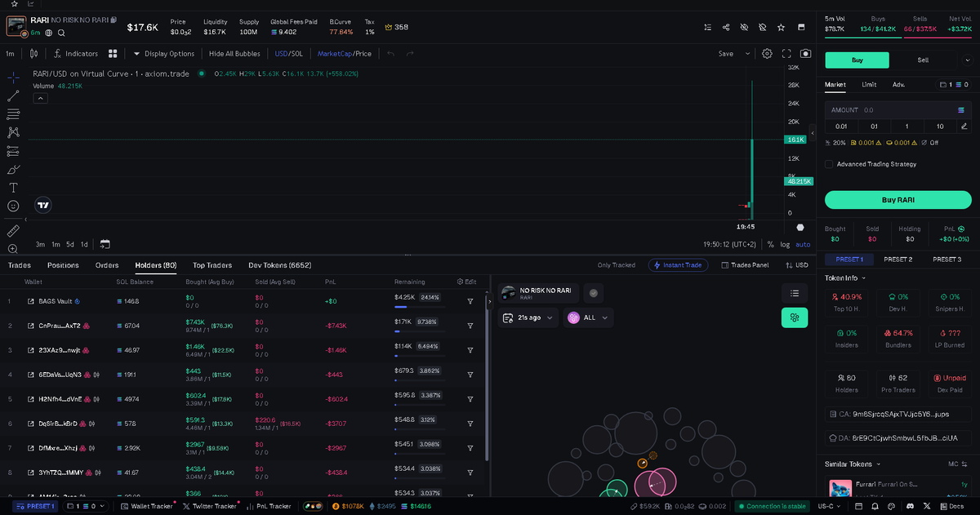Click Buy RARI button

[898, 201]
